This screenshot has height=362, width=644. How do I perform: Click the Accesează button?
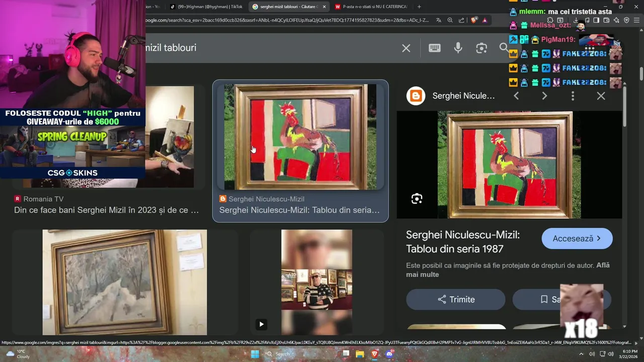point(577,238)
